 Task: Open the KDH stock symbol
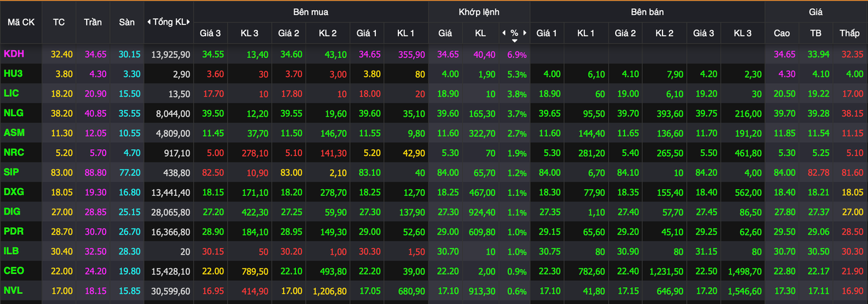14,54
